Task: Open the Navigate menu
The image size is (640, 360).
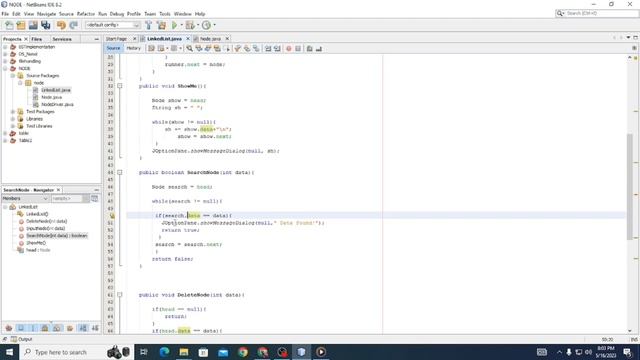Action: pos(47,14)
